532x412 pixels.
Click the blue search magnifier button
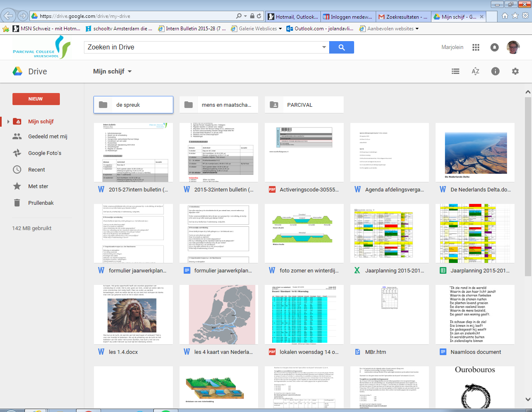(x=341, y=47)
